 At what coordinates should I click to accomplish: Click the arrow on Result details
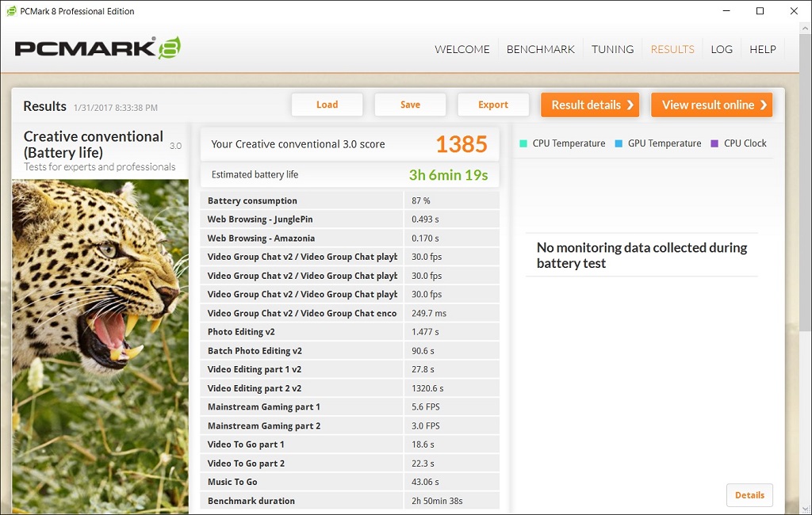[630, 105]
